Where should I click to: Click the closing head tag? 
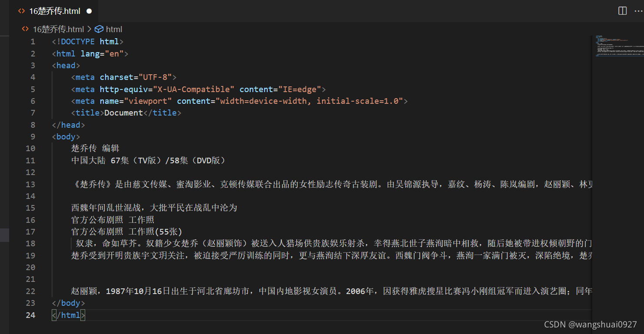[x=69, y=125]
